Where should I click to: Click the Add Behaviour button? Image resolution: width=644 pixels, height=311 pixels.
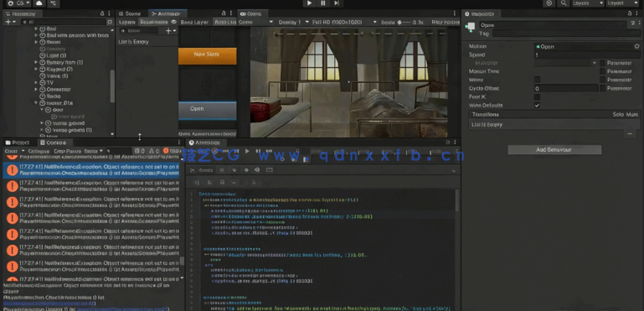point(554,150)
